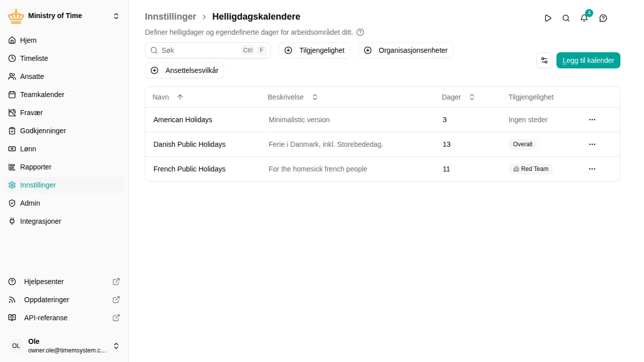Click the Overalt availability badge
Viewport: 644px width, 362px height.
pos(523,144)
